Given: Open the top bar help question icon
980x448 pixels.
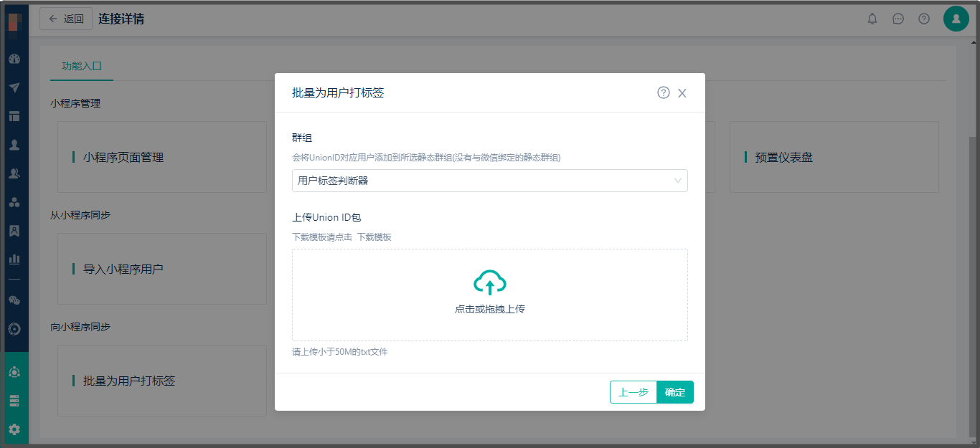Looking at the screenshot, I should (x=924, y=19).
